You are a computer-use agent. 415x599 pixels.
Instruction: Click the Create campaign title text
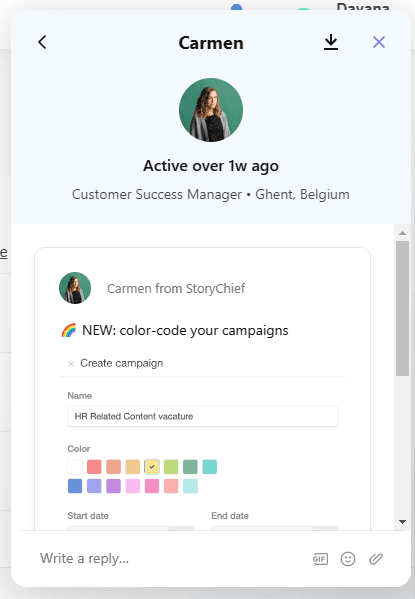[x=122, y=363]
